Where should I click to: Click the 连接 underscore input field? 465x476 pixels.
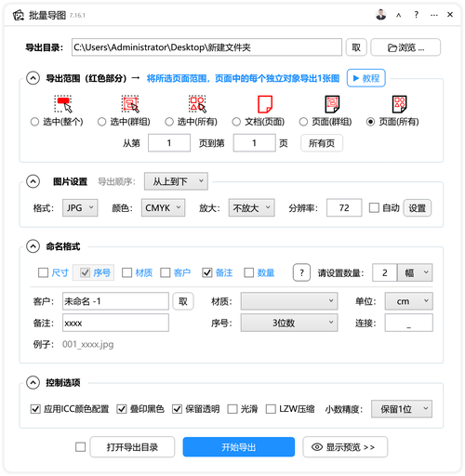click(409, 323)
